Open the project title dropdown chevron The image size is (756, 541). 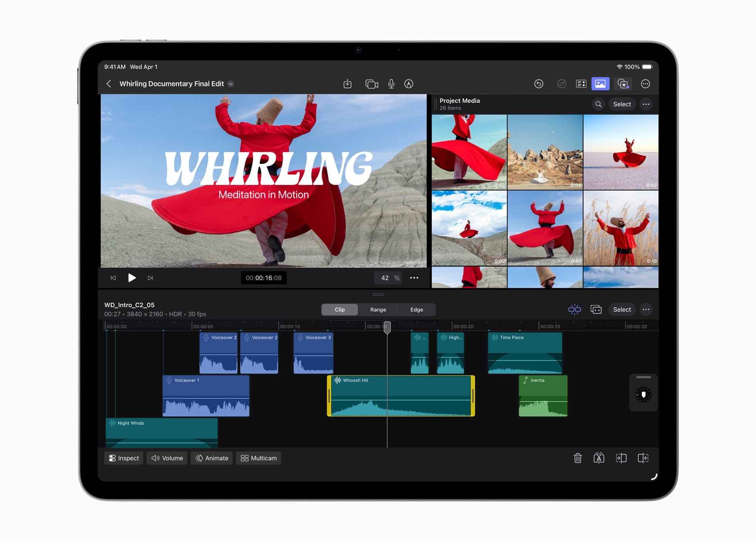tap(231, 84)
